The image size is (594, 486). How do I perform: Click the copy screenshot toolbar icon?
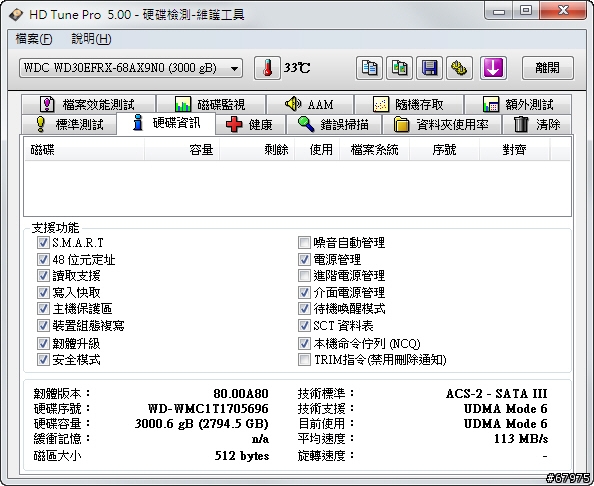[399, 68]
